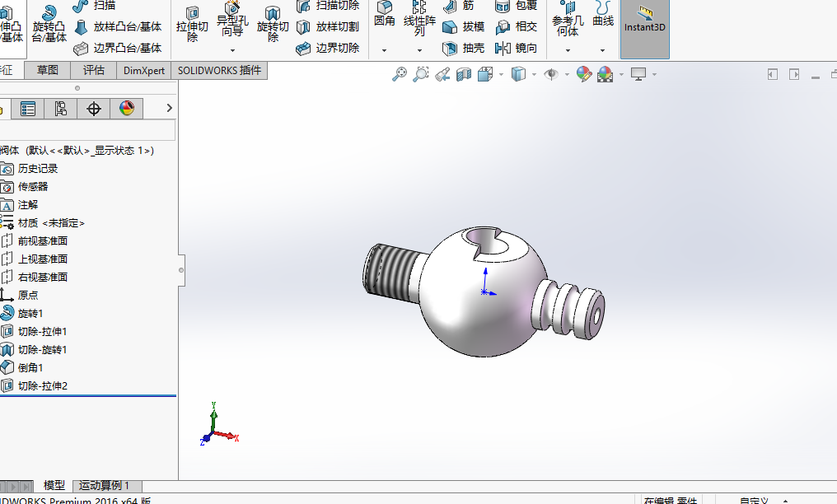The height and width of the screenshot is (504, 837).
Task: Click the Linear Pattern (线性阵列) tool
Action: [x=419, y=19]
